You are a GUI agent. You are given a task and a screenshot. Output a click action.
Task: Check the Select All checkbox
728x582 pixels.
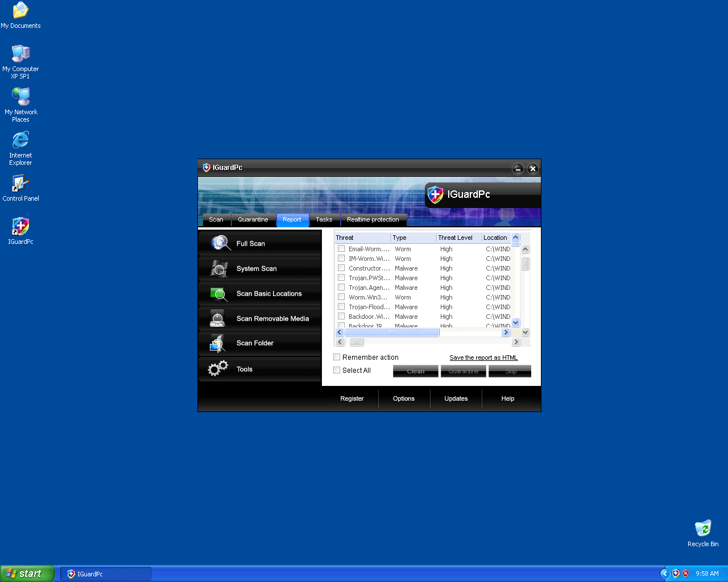337,370
